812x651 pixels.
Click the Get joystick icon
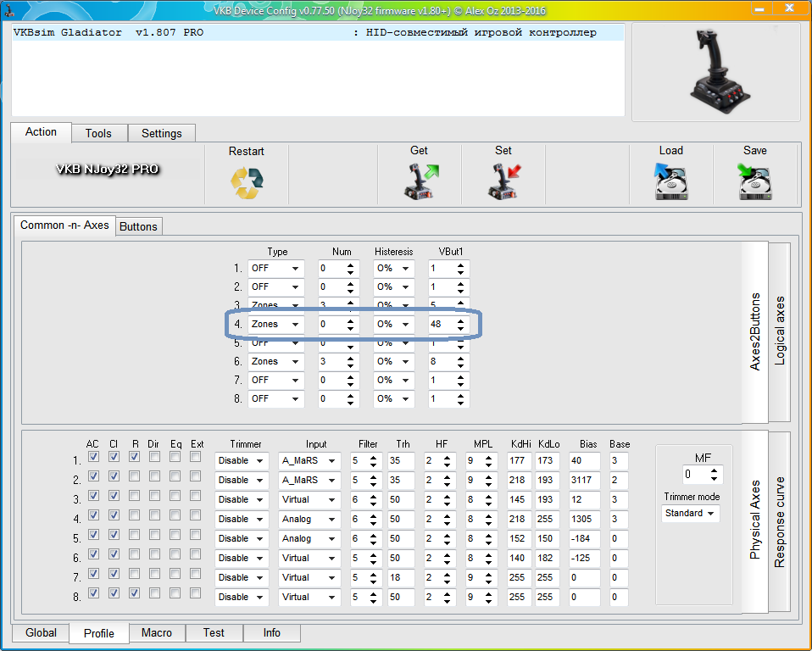(420, 181)
